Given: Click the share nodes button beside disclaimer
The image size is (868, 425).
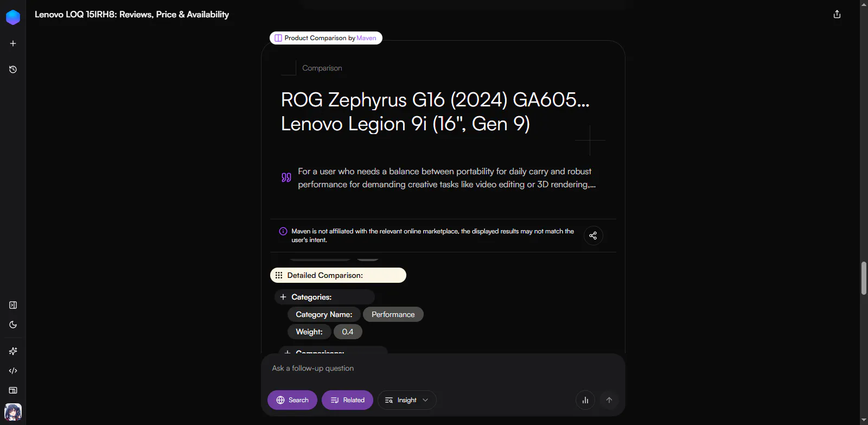Looking at the screenshot, I should (x=593, y=236).
